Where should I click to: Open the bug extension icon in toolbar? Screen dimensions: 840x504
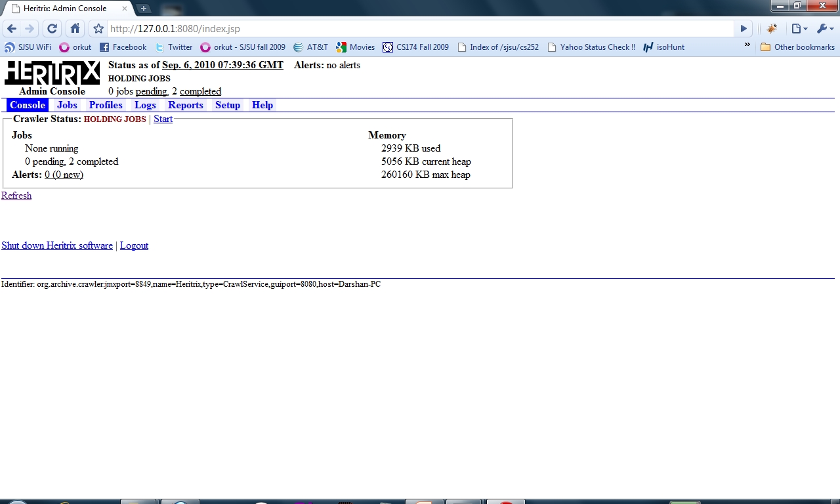point(772,29)
